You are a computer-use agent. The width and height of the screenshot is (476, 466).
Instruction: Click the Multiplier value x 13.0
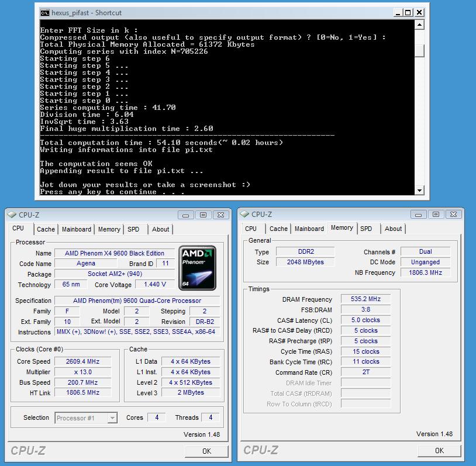(x=82, y=372)
